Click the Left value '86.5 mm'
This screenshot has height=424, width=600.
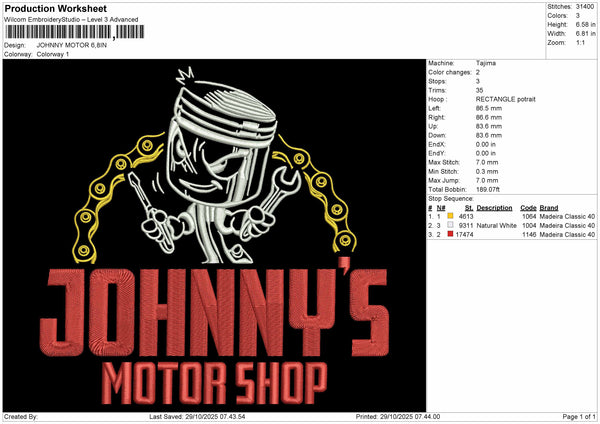point(489,108)
